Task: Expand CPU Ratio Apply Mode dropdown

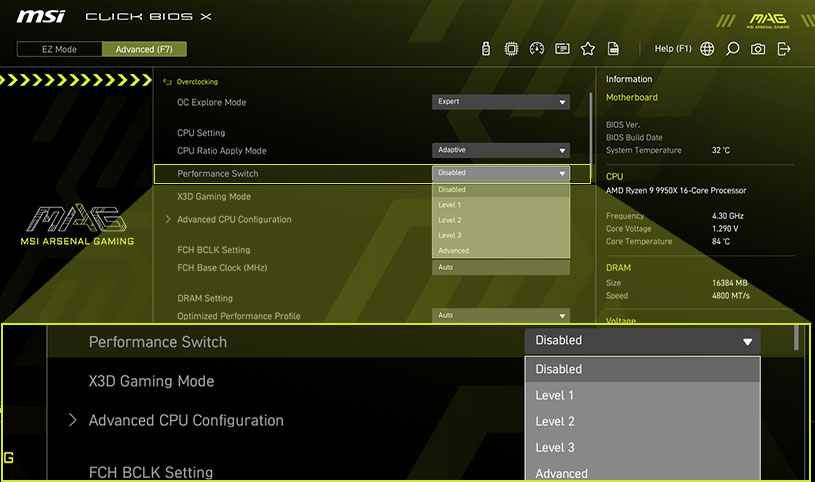Action: 501,150
